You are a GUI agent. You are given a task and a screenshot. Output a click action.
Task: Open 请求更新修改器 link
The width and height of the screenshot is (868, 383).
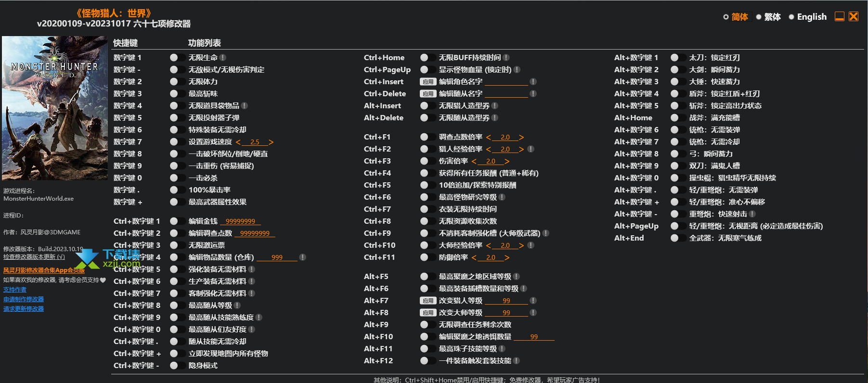coord(24,309)
